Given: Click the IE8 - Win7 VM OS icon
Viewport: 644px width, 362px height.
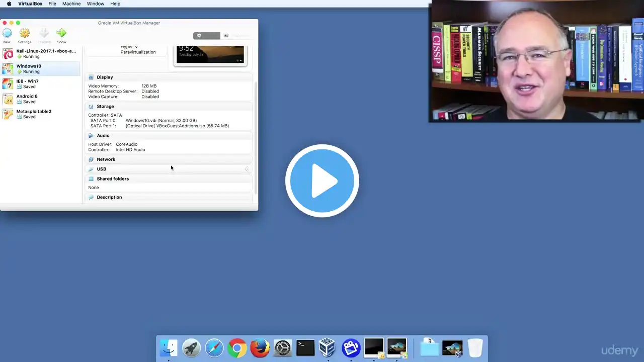Looking at the screenshot, I should pos(8,84).
